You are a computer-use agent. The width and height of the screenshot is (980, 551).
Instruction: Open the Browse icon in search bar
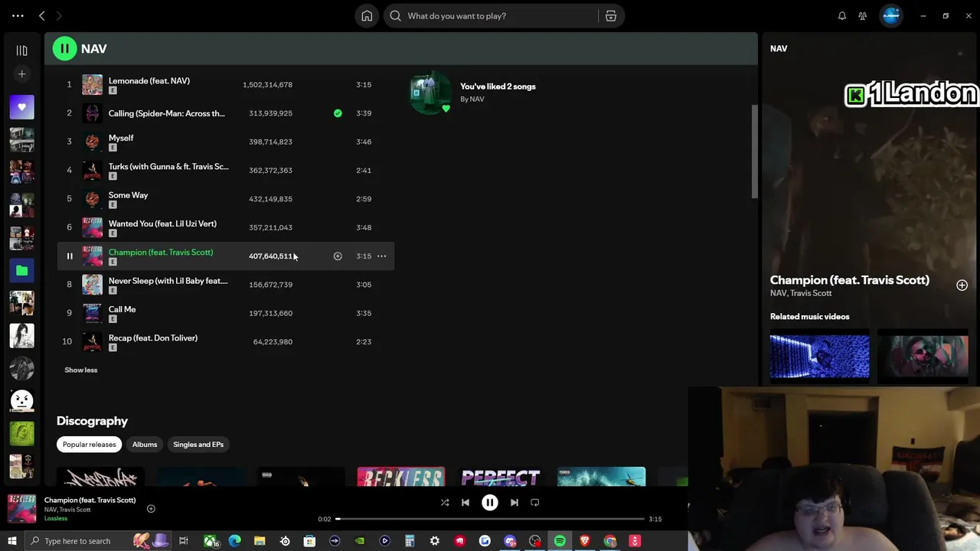tap(611, 16)
